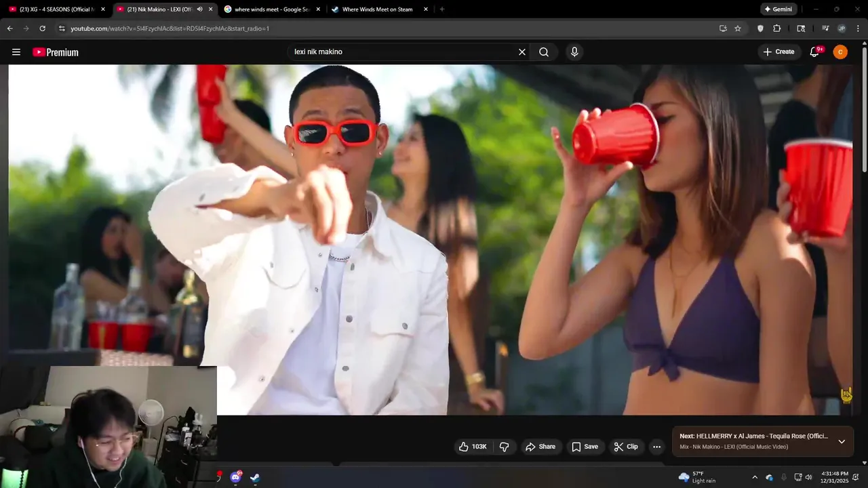Dislike the video with thumbs down
This screenshot has width=868, height=488.
pos(505,447)
